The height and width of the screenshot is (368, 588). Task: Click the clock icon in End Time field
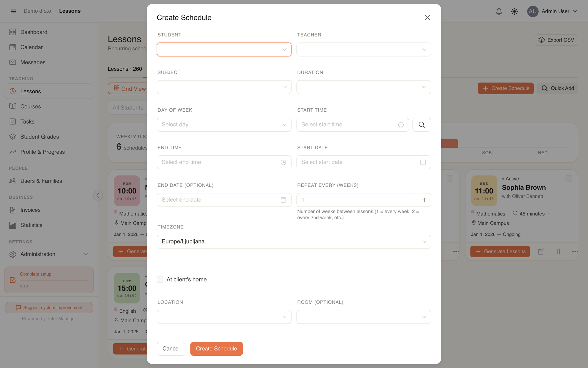click(x=283, y=162)
